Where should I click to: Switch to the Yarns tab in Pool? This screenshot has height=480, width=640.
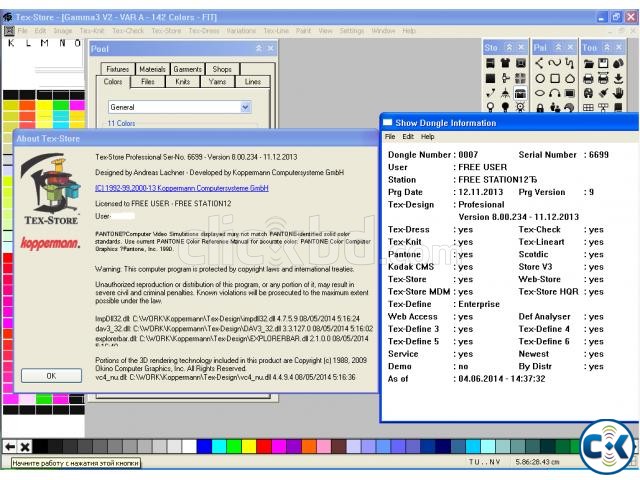[x=217, y=82]
